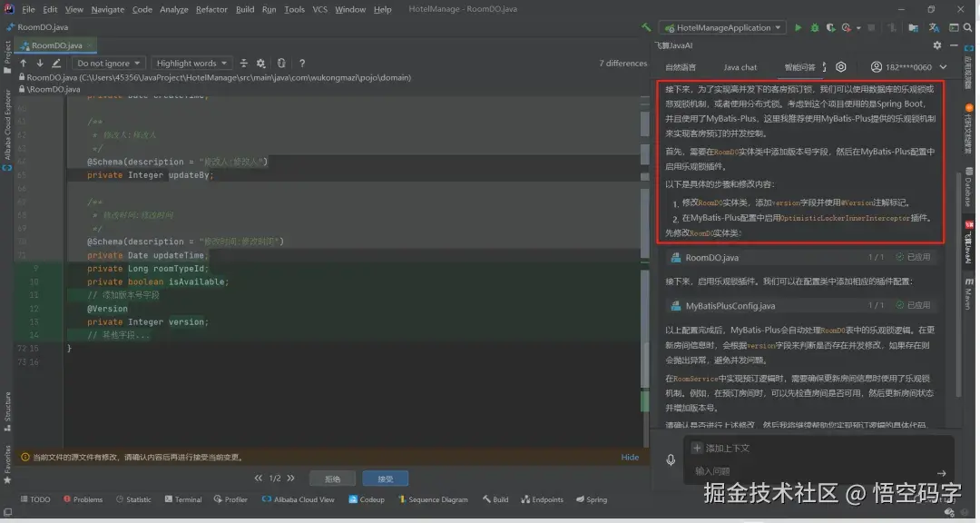Open the dropdown arrow beside the profiler run icon
This screenshot has width=980, height=523.
858,28
